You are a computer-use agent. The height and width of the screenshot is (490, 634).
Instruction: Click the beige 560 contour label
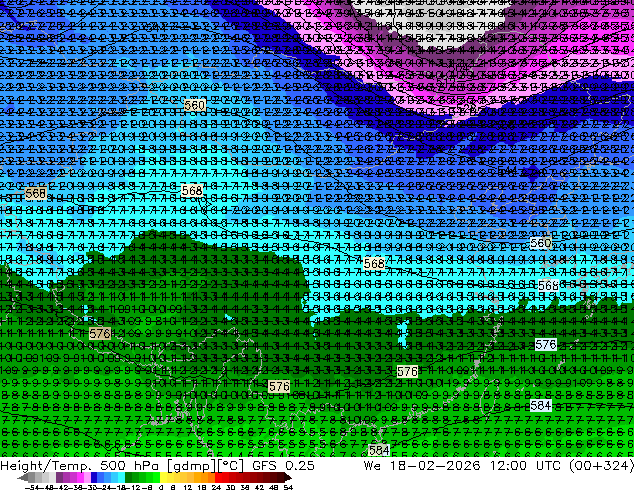tap(194, 106)
